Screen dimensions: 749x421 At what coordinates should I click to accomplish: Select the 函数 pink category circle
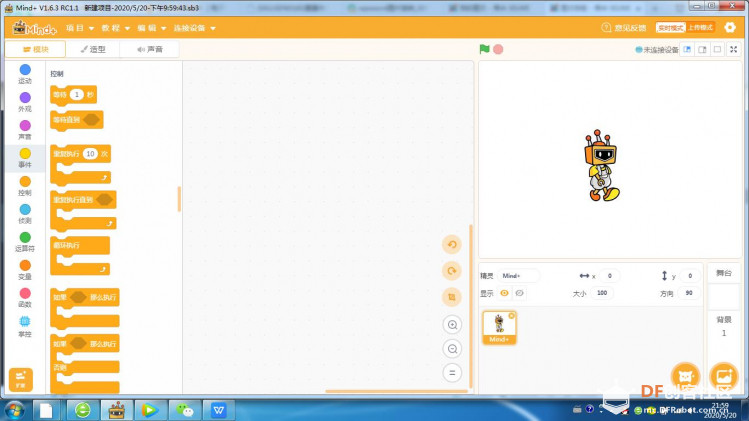25,293
